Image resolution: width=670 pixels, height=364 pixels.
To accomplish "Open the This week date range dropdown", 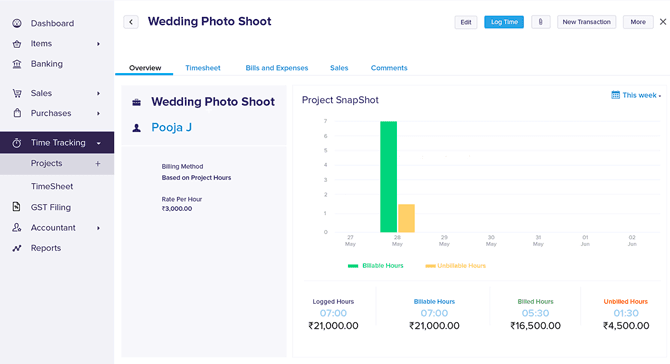I will point(636,95).
